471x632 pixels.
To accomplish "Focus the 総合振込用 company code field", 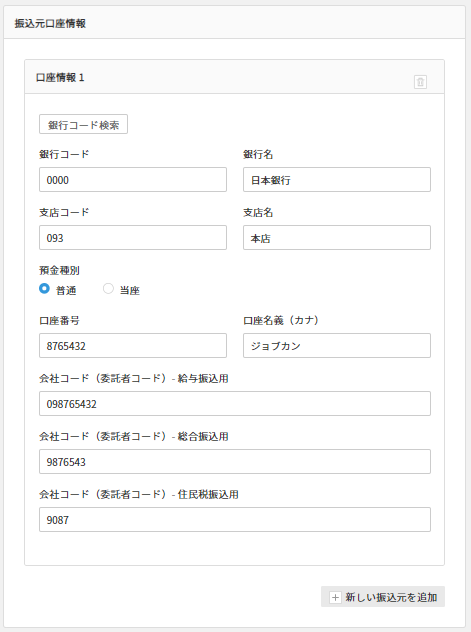I will click(x=235, y=462).
